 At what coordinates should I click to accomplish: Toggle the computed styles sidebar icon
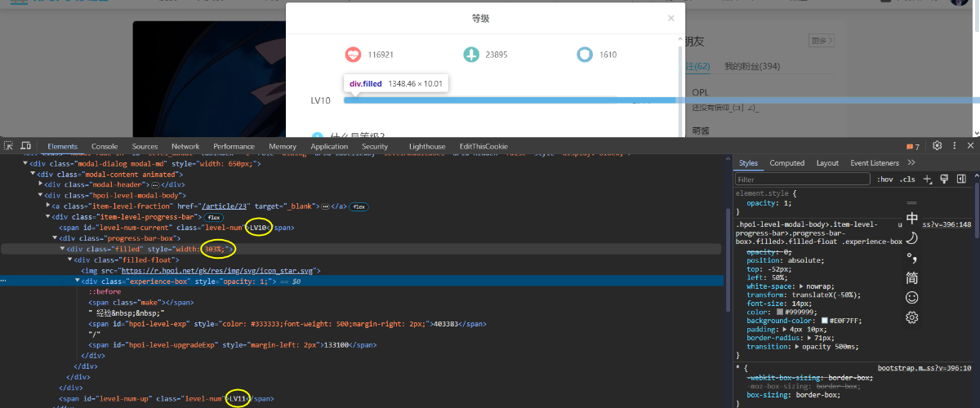(961, 179)
